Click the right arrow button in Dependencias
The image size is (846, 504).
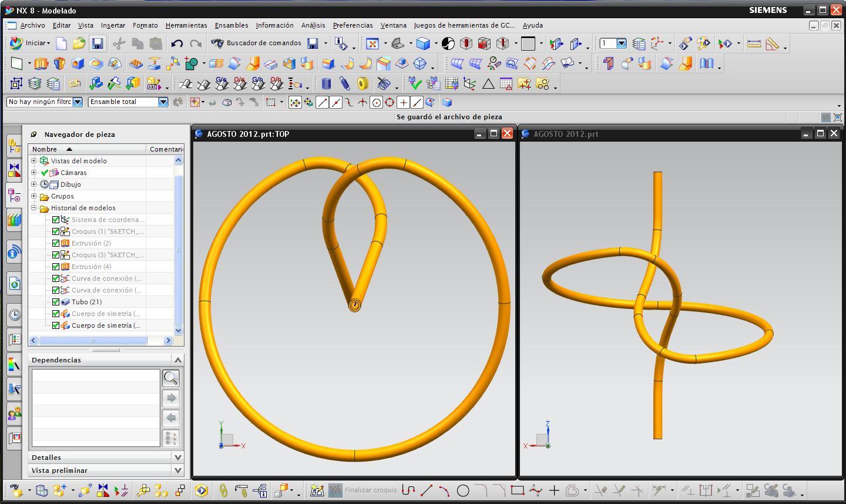(x=171, y=398)
